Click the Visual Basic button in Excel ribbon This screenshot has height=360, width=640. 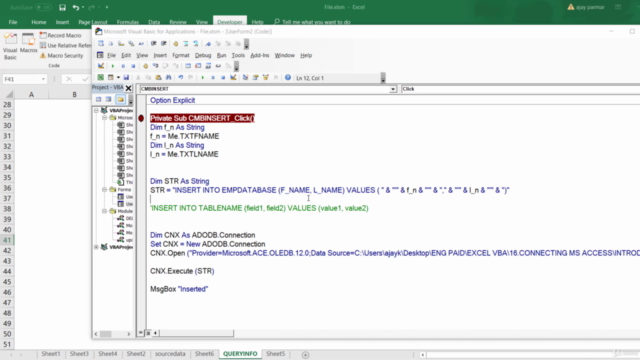click(10, 46)
